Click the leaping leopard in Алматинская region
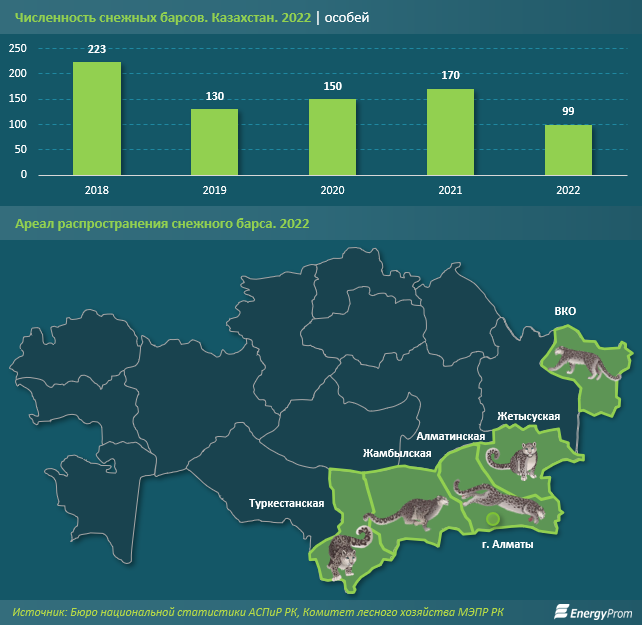 (500, 501)
